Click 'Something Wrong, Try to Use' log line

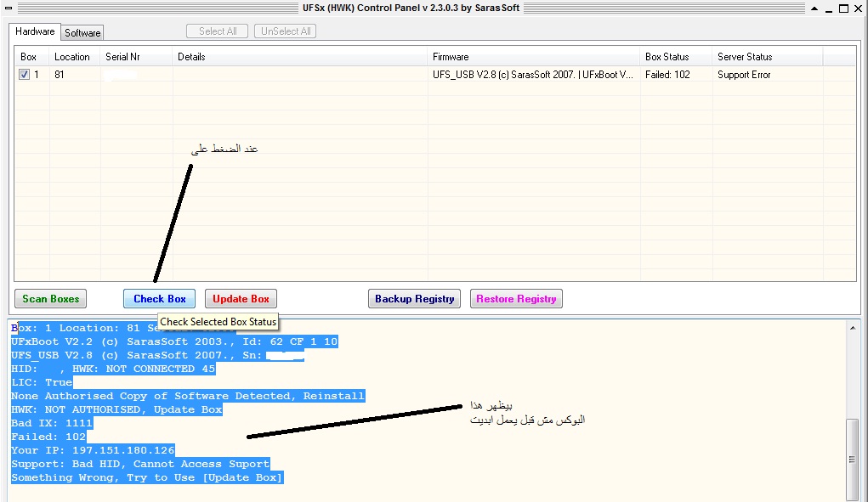click(147, 477)
